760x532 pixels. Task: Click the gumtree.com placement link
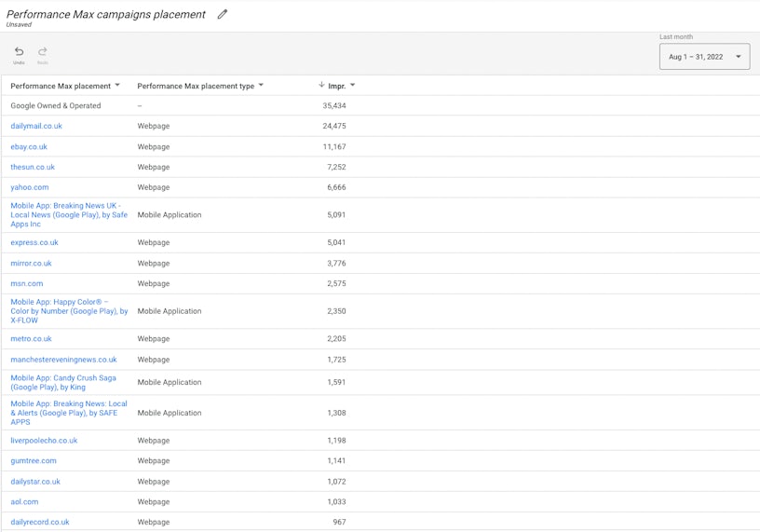coord(34,460)
